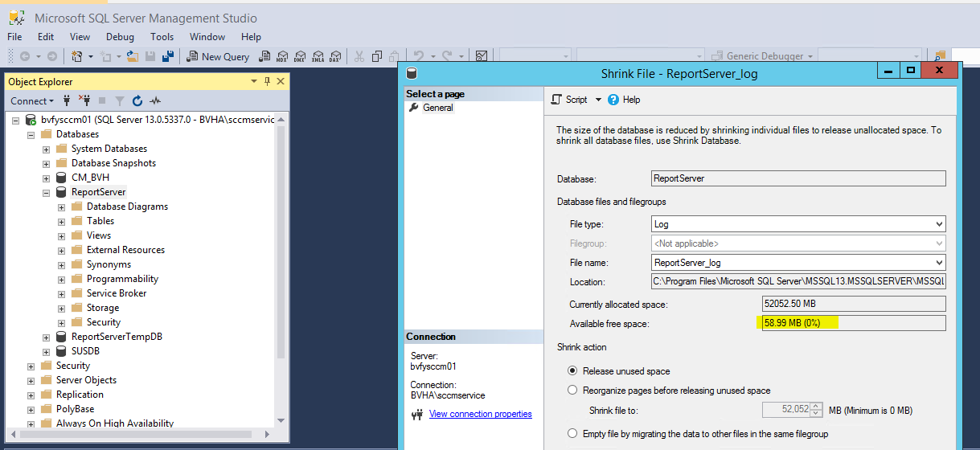Click the MDX query icon
The width and height of the screenshot is (980, 450).
282,56
